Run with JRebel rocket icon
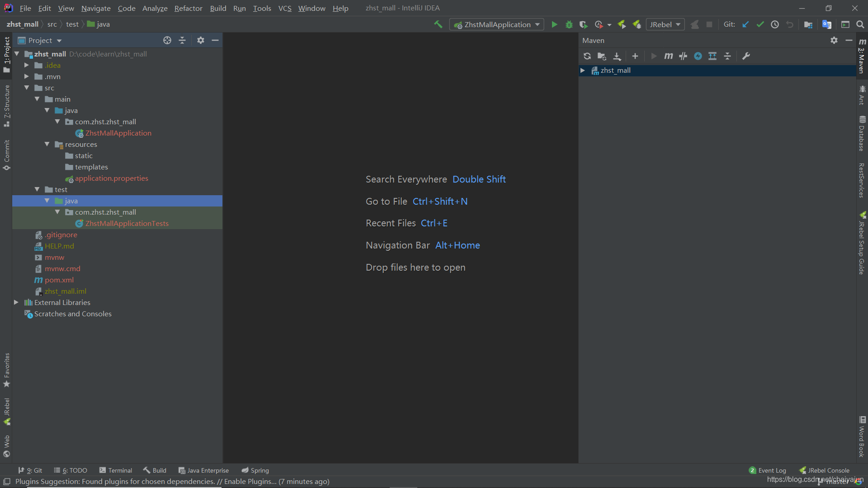 pyautogui.click(x=622, y=24)
